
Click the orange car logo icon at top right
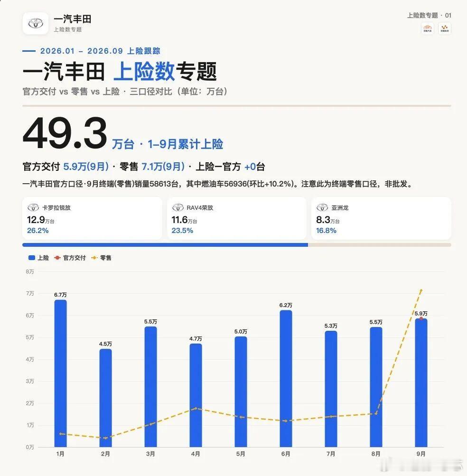point(428,28)
